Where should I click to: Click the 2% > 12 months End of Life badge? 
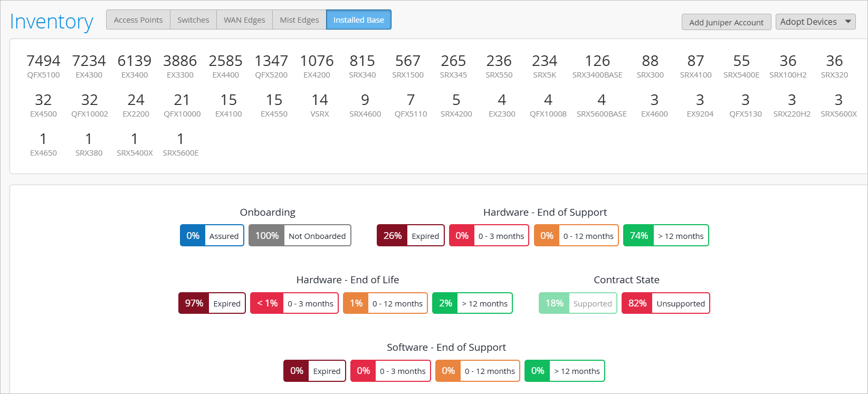point(472,303)
